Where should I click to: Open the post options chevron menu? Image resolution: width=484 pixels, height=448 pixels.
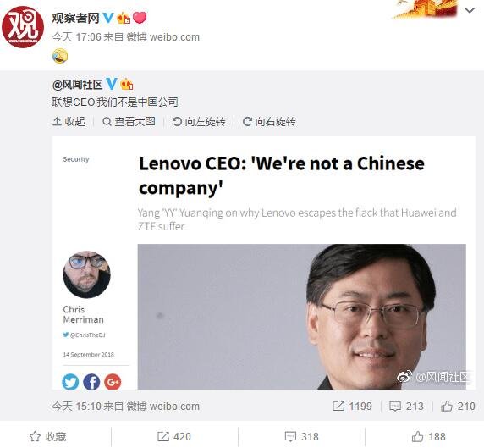click(x=470, y=10)
